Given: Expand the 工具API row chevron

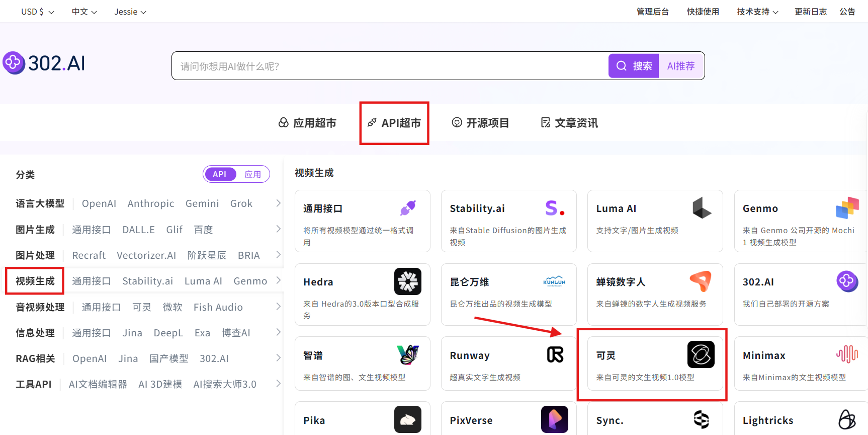Looking at the screenshot, I should tap(278, 383).
